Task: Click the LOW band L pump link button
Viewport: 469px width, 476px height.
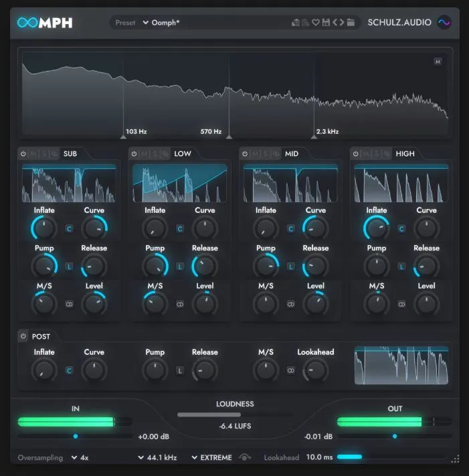Action: pos(180,266)
